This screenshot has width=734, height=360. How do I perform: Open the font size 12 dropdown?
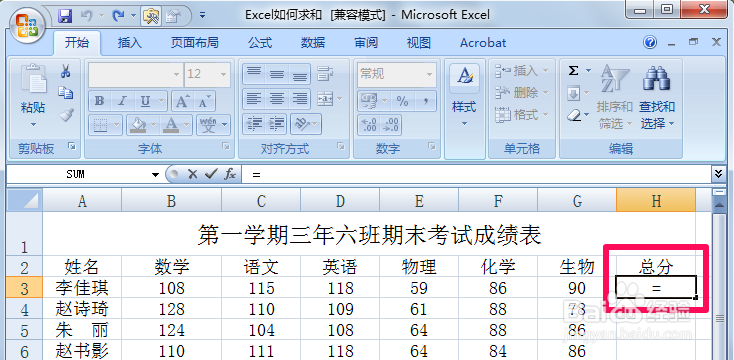click(x=223, y=74)
